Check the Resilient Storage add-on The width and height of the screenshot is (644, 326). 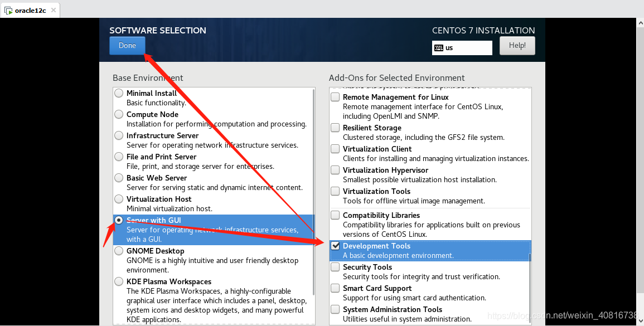tap(335, 128)
